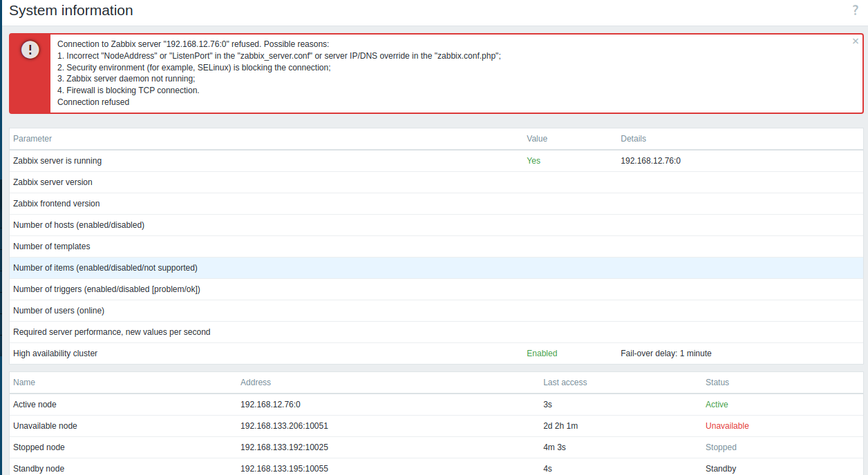Click the 'Standby' status text

(x=721, y=469)
